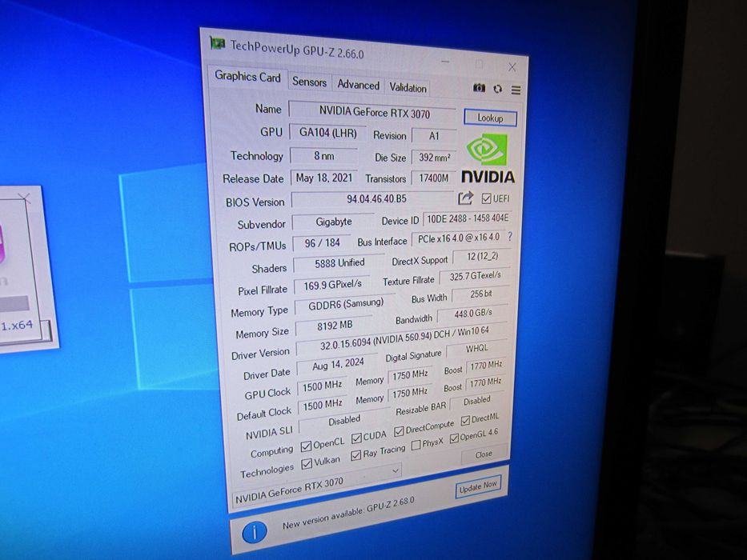The height and width of the screenshot is (560, 747).
Task: Click the GPU field GA104 (LHR)
Action: click(x=327, y=132)
